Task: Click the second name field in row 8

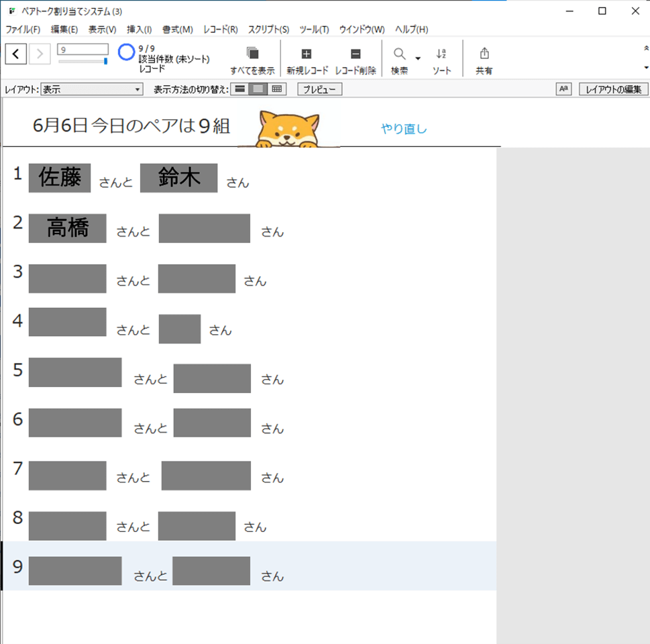Action: [x=197, y=526]
